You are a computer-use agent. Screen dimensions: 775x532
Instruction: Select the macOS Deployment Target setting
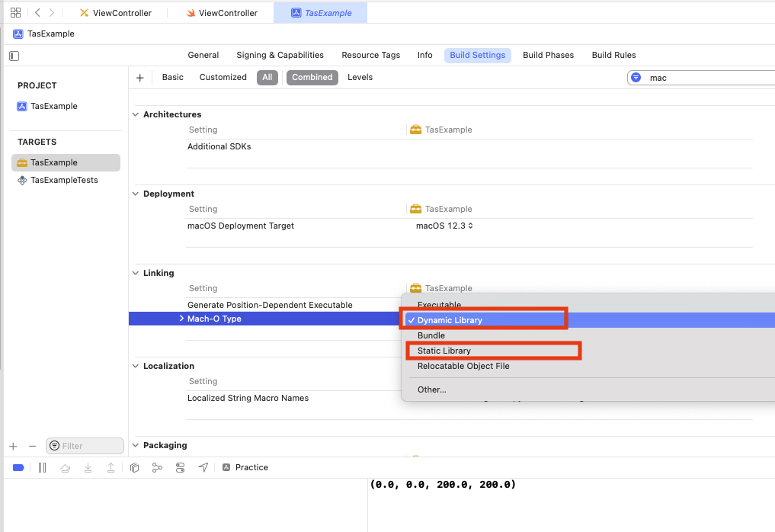point(240,226)
